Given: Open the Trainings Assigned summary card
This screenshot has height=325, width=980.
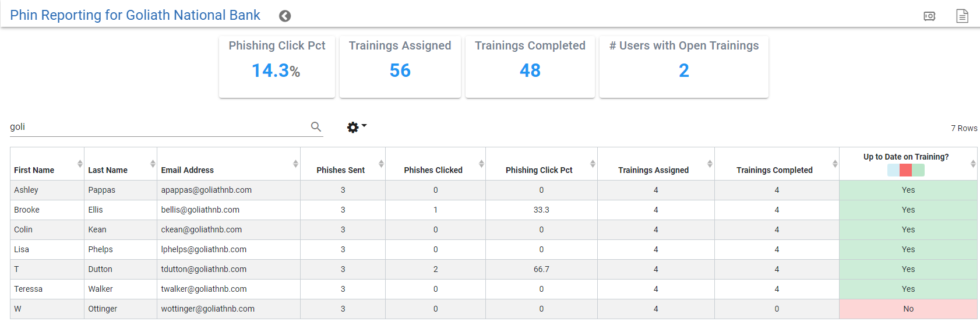Looking at the screenshot, I should 400,67.
